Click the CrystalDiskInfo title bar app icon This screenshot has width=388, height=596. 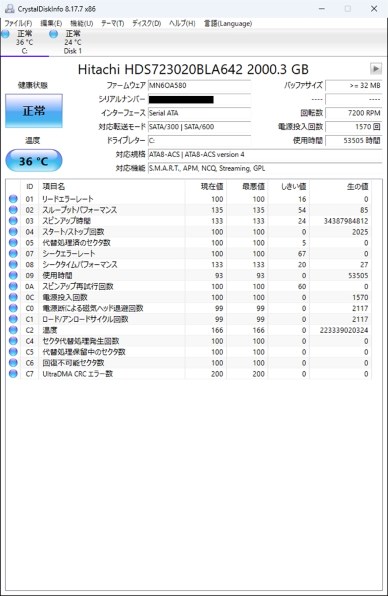click(x=10, y=8)
